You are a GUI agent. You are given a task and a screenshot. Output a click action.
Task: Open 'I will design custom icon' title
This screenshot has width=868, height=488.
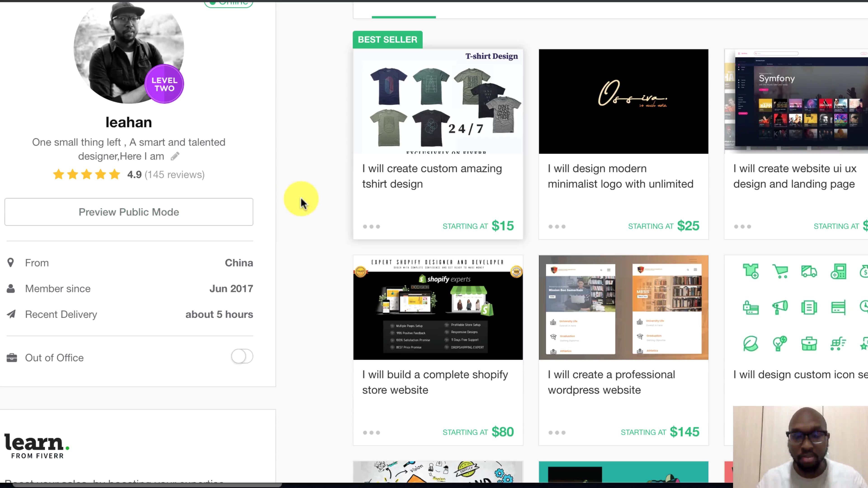point(801,375)
